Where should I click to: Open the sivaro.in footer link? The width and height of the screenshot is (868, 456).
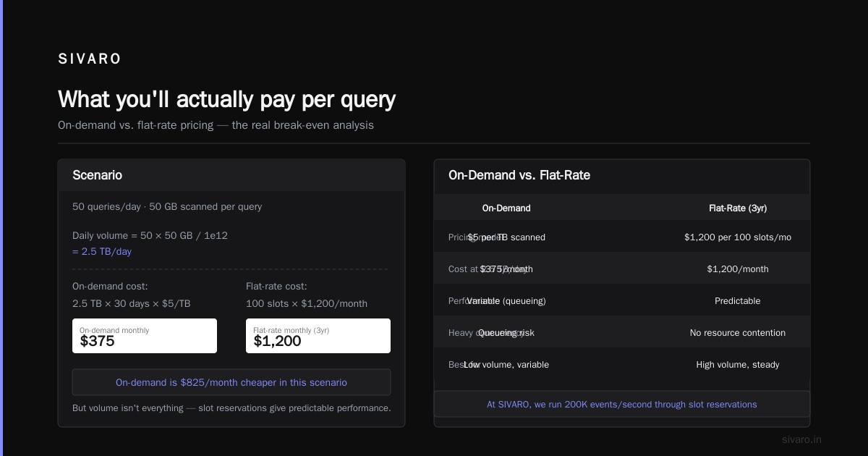pyautogui.click(x=801, y=439)
